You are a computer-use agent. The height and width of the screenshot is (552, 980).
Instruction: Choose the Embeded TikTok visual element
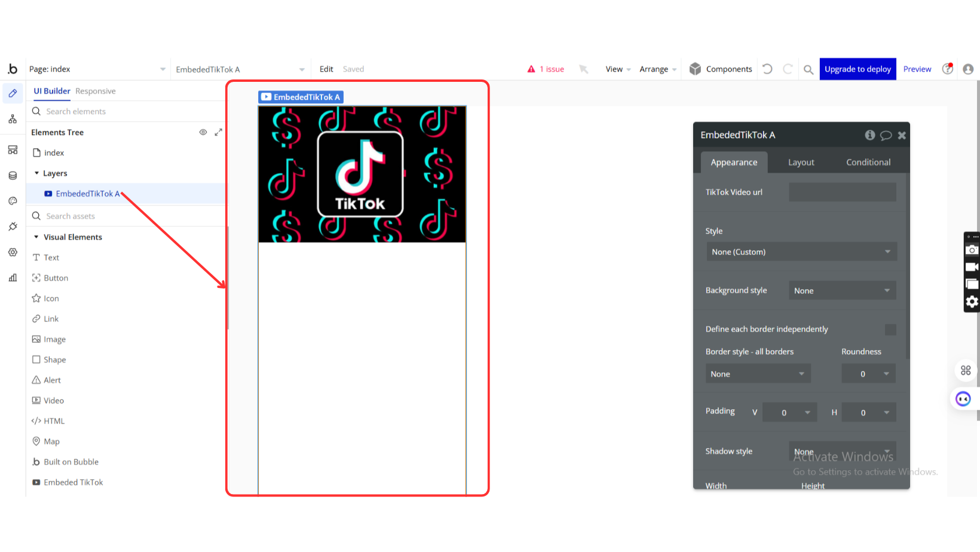(68, 482)
